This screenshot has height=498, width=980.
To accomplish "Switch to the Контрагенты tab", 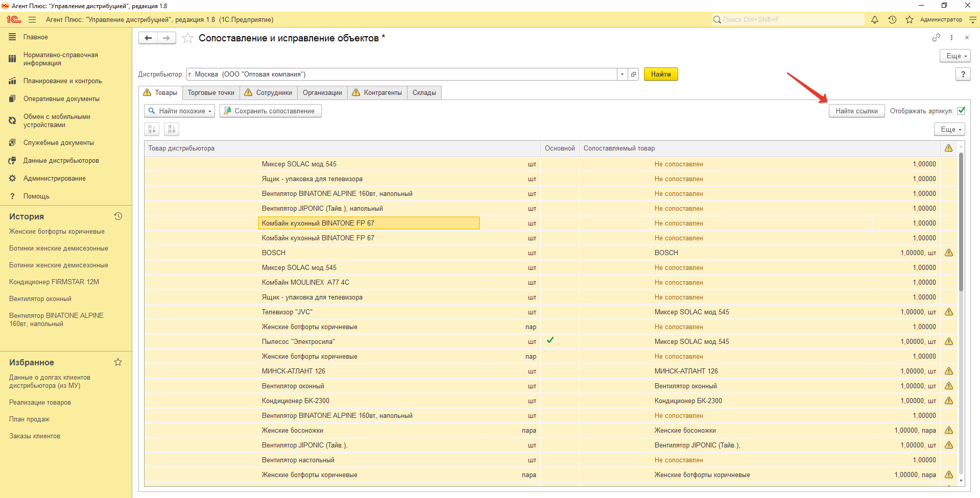I will (x=377, y=92).
